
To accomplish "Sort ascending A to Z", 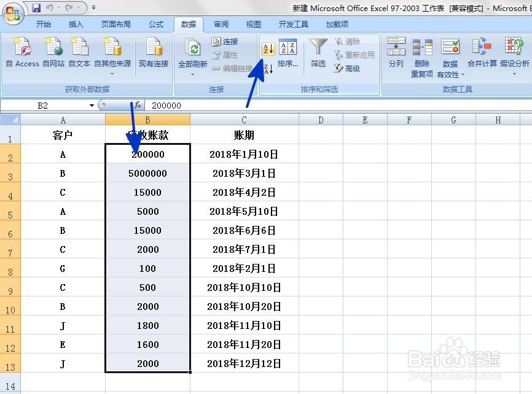I will [x=268, y=49].
